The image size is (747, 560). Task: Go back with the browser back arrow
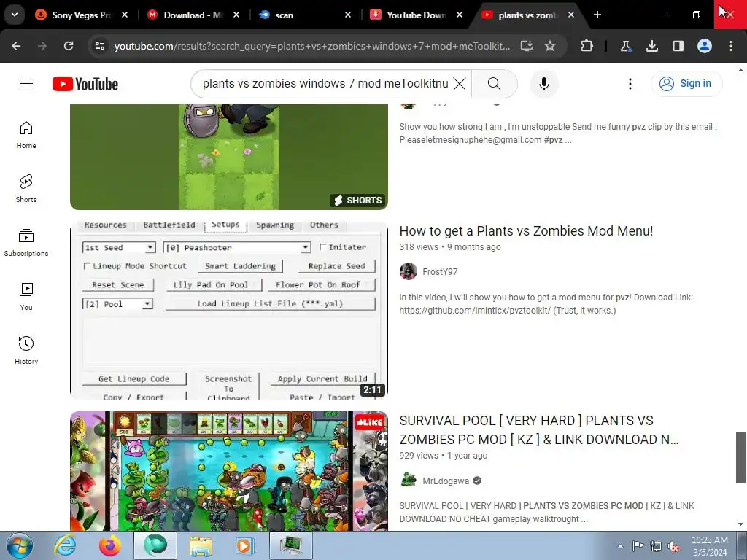tap(16, 46)
